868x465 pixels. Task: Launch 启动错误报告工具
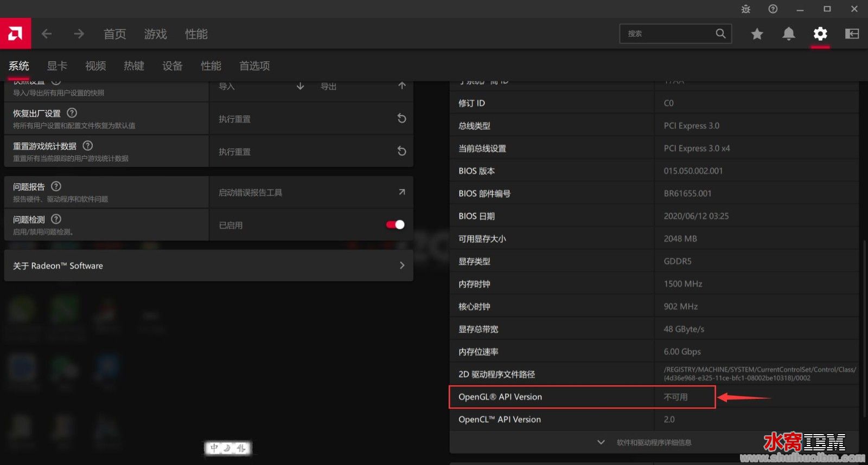coord(250,193)
